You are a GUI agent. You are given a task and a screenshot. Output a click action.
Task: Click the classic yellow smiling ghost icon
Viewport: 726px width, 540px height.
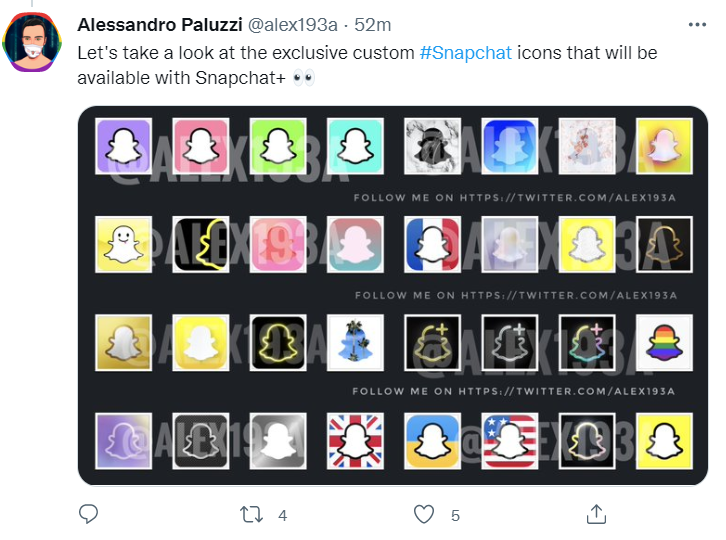click(x=123, y=246)
